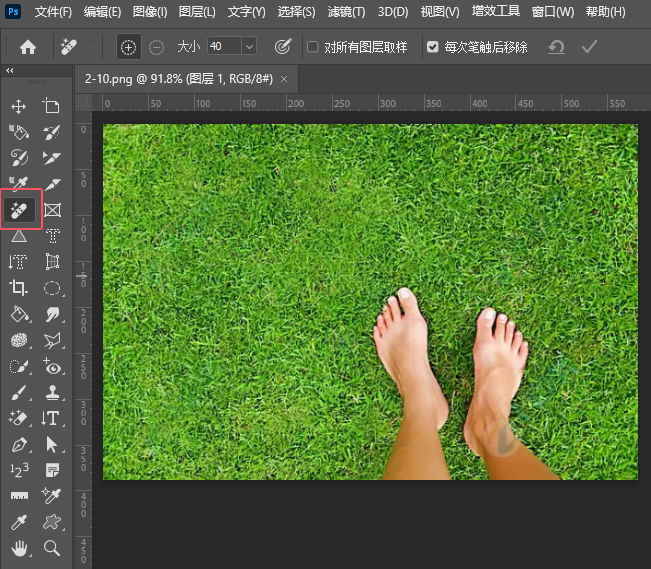Select the Elliptical Marquee tool
The image size is (651, 569).
click(52, 288)
